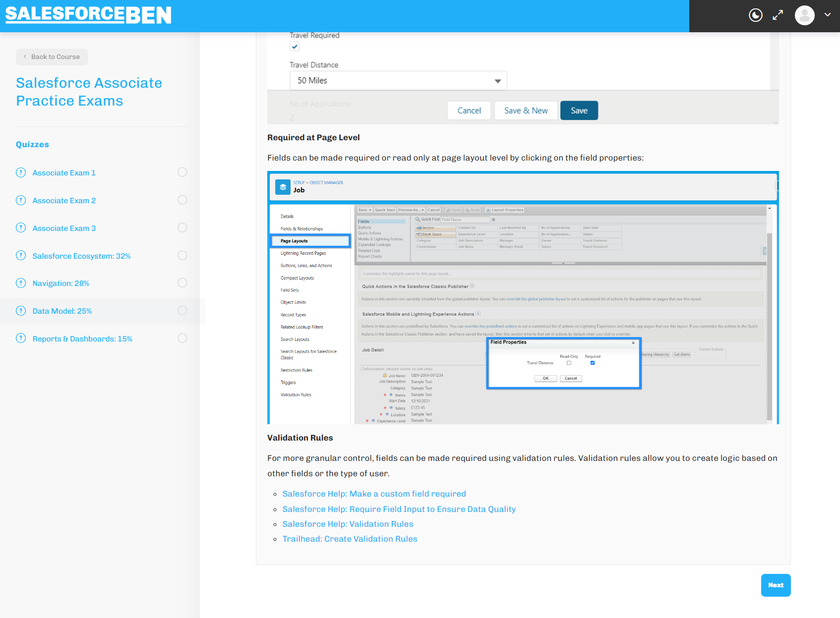
Task: Click OK in Field Properties dialog
Action: click(545, 379)
